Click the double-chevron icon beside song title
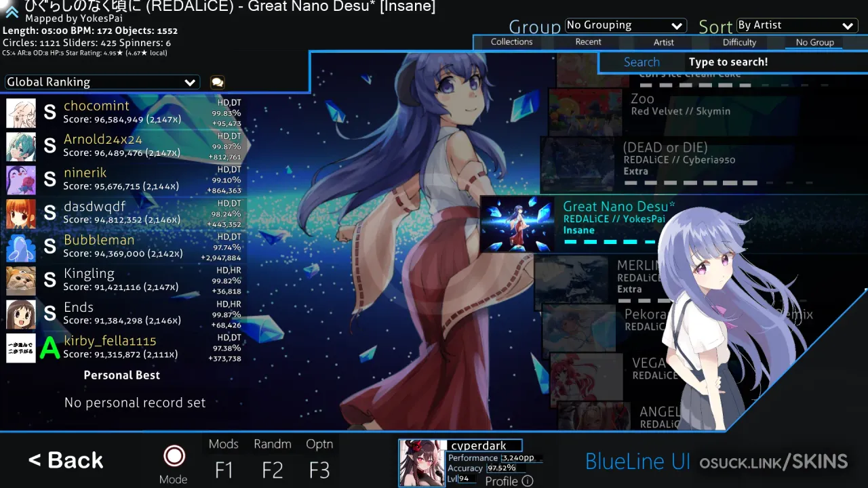 tap(12, 12)
